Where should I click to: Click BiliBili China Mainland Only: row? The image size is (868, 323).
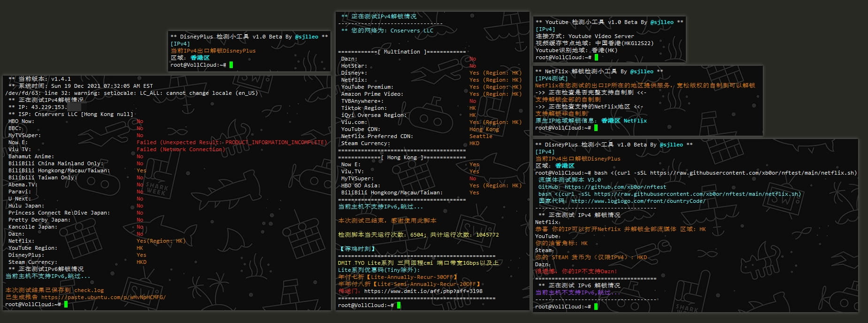[76, 163]
